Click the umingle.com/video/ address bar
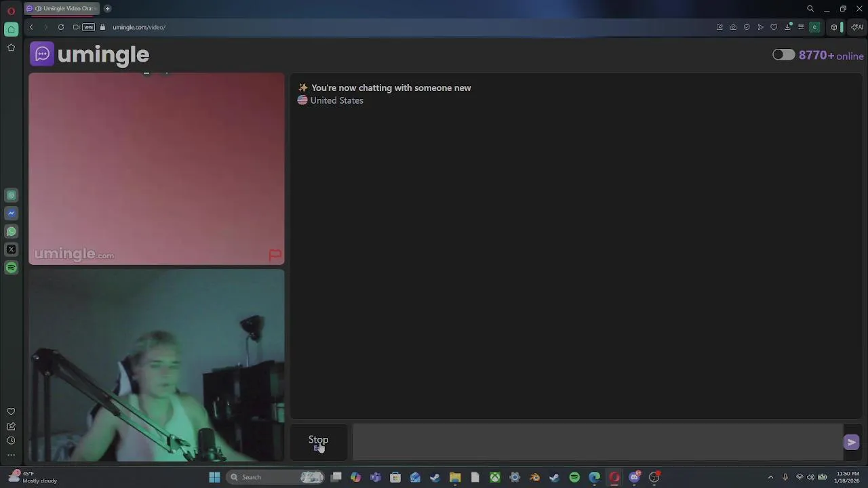The image size is (868, 488). (139, 27)
